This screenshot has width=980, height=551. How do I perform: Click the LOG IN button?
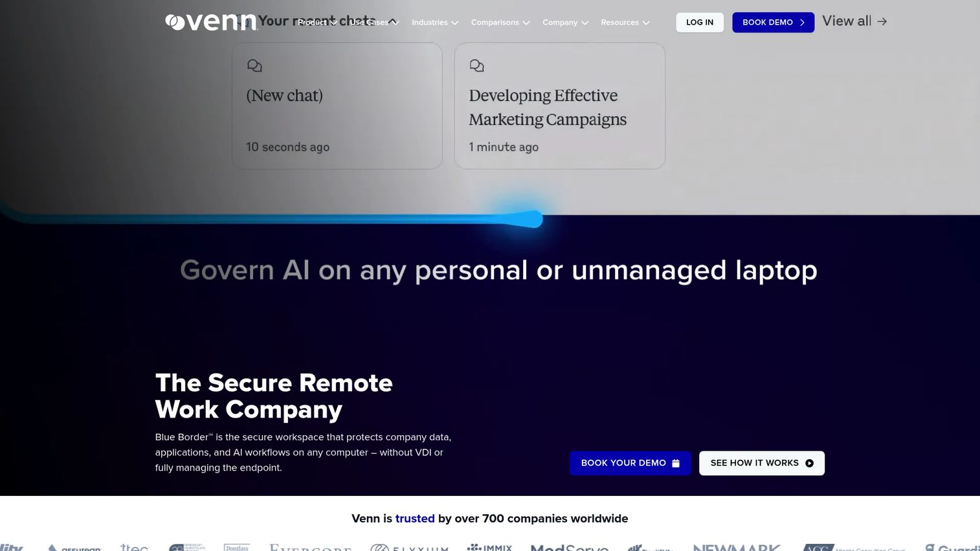click(x=700, y=22)
